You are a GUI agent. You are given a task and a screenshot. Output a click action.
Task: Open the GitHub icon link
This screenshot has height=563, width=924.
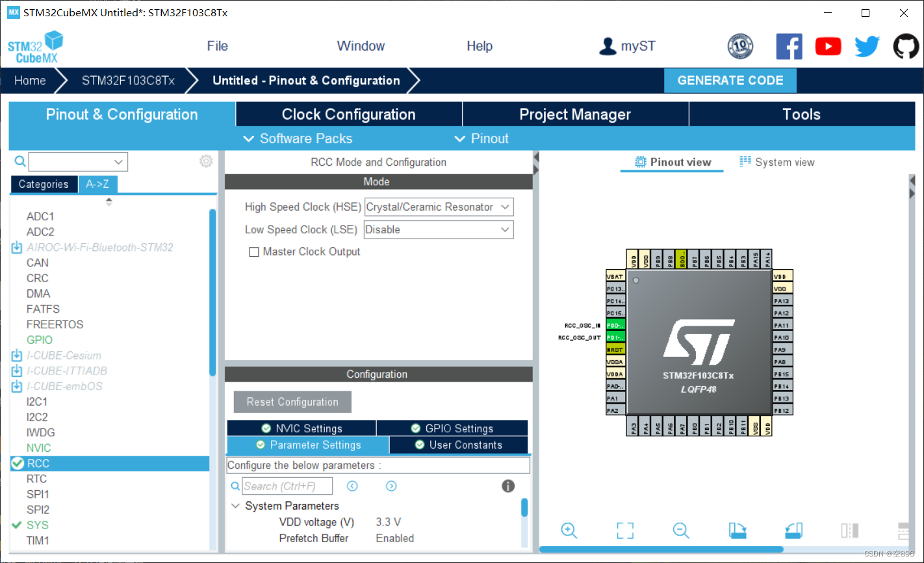pos(906,46)
